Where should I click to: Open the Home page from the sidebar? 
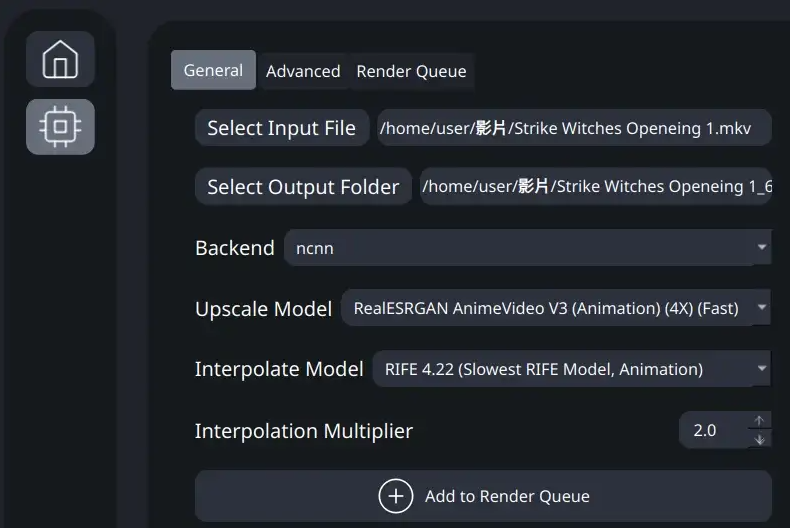click(x=60, y=59)
